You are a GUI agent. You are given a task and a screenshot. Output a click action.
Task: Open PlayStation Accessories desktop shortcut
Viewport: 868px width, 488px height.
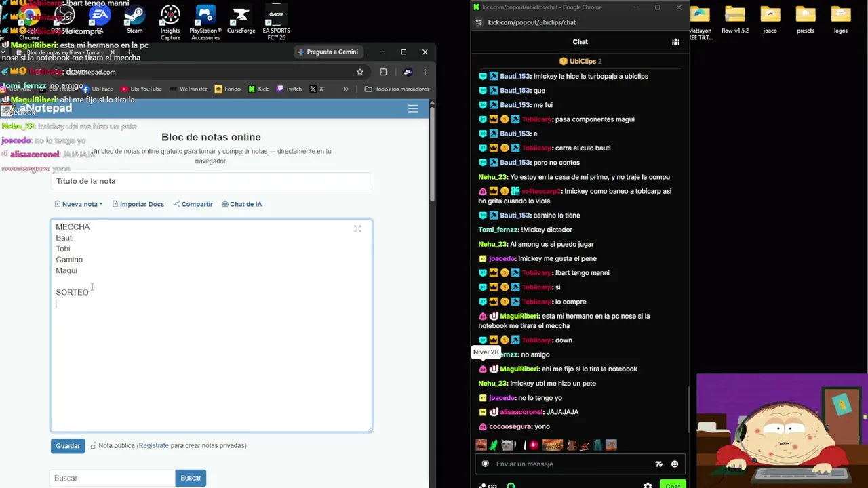point(205,23)
